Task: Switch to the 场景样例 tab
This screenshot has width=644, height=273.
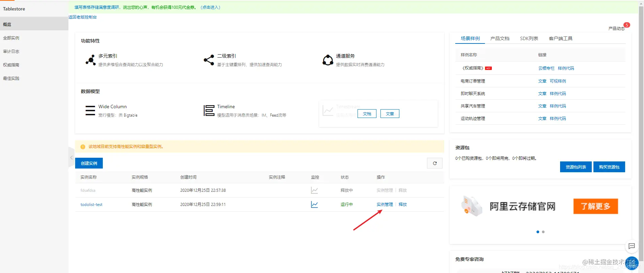Action: point(470,38)
